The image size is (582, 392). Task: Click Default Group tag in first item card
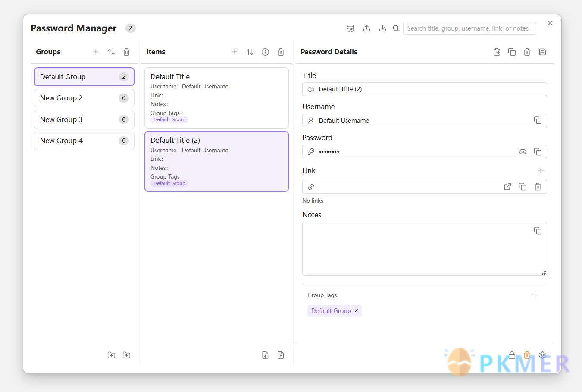(x=169, y=119)
